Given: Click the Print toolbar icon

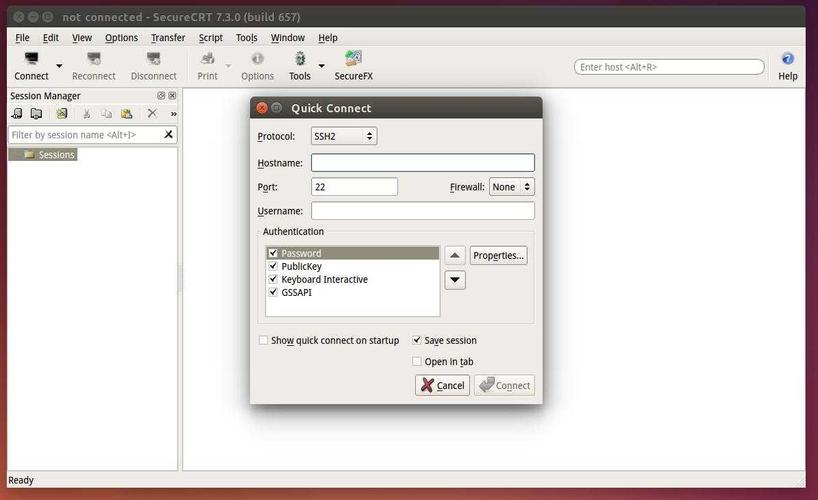Looking at the screenshot, I should [x=208, y=58].
